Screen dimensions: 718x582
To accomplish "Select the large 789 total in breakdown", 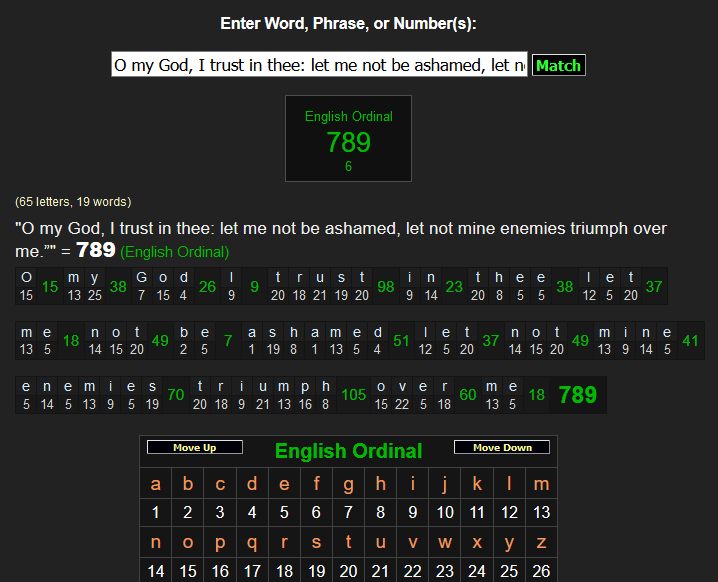I will click(x=577, y=395).
